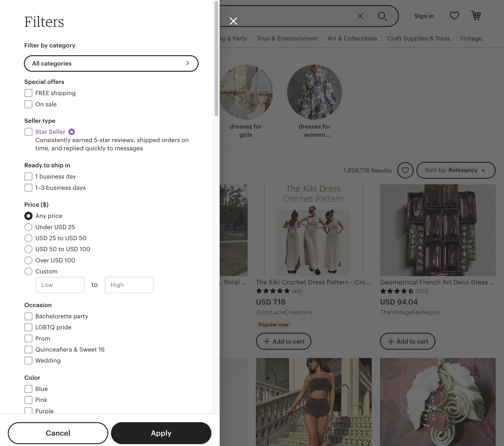Enable the FREE shipping filter
The height and width of the screenshot is (446, 504).
[x=28, y=93]
